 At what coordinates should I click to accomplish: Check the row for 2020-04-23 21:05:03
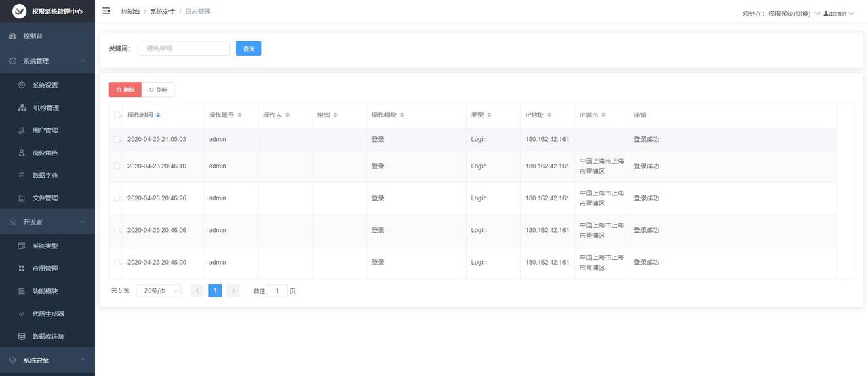point(117,139)
